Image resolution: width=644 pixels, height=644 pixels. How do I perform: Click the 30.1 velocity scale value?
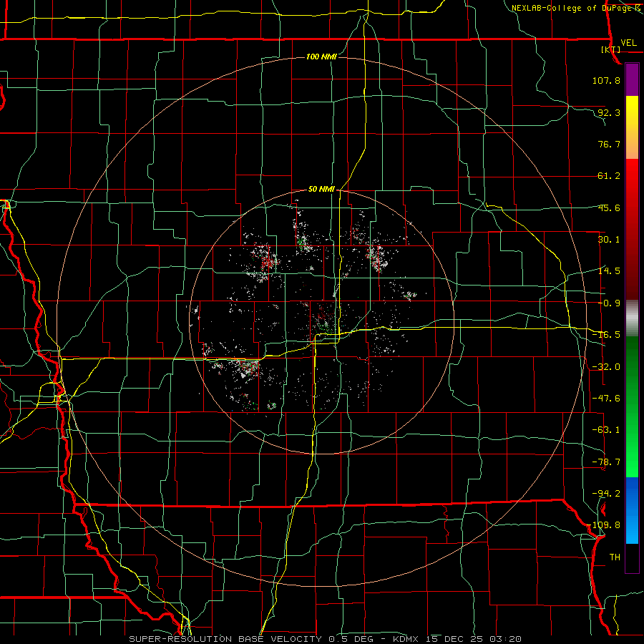[x=609, y=240]
